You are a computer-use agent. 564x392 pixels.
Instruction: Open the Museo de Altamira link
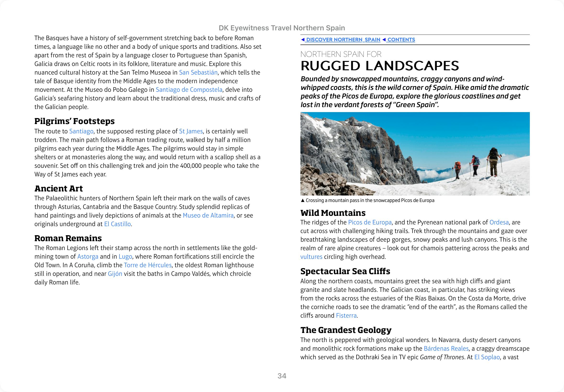[x=208, y=215]
